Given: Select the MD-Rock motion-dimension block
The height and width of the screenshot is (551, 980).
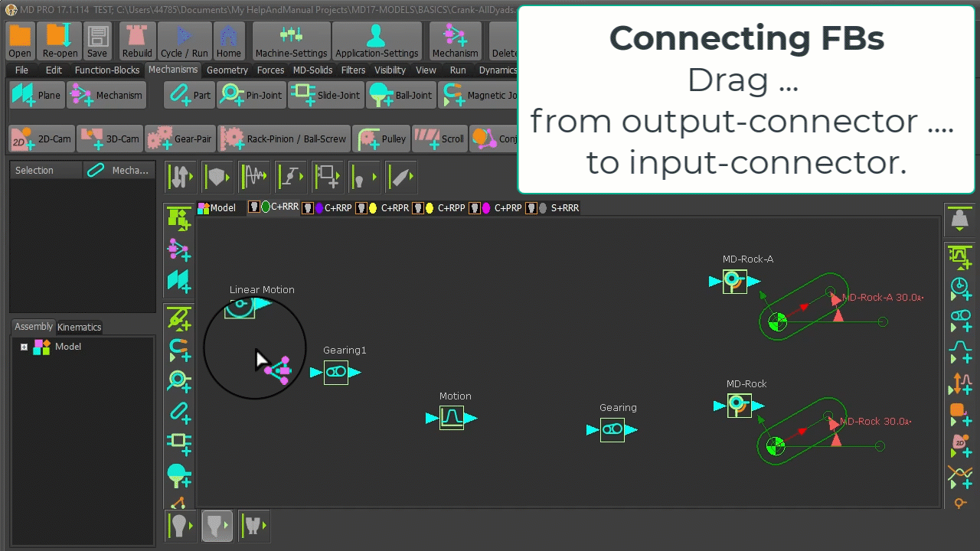Looking at the screenshot, I should click(739, 405).
